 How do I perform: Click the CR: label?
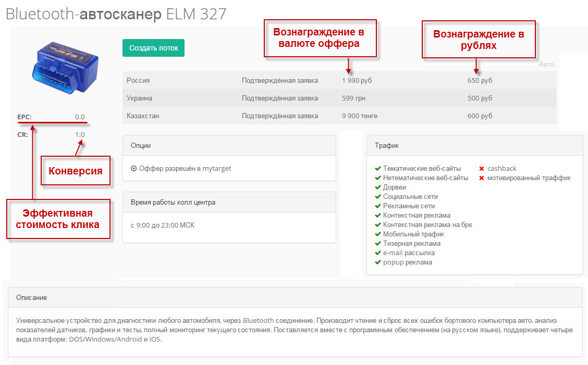click(x=22, y=134)
